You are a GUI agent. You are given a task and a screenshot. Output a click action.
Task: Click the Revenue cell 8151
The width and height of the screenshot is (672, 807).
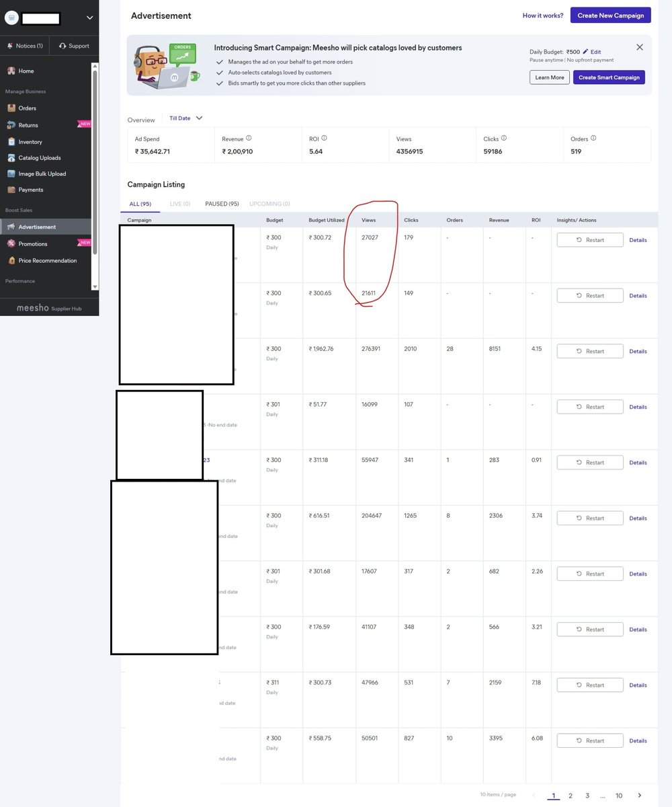(x=495, y=349)
